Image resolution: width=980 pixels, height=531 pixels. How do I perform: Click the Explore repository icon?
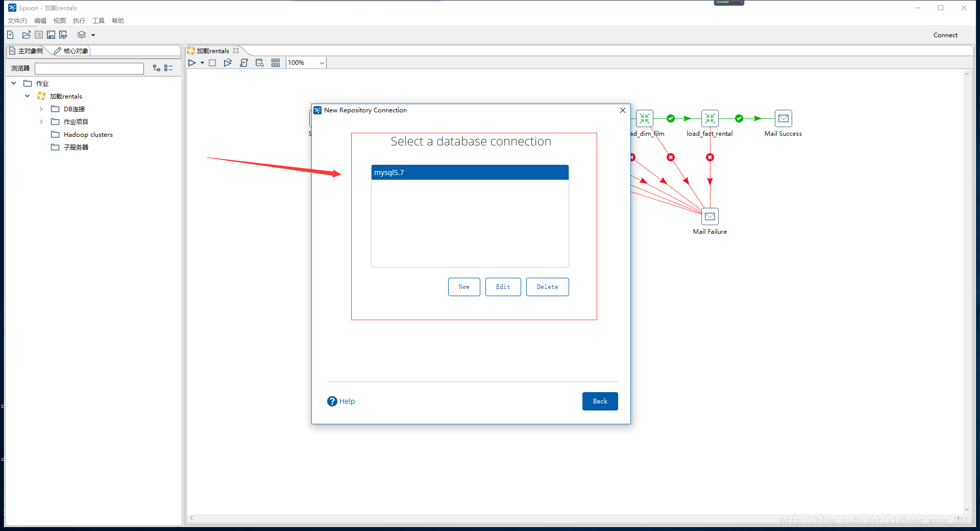coord(39,35)
